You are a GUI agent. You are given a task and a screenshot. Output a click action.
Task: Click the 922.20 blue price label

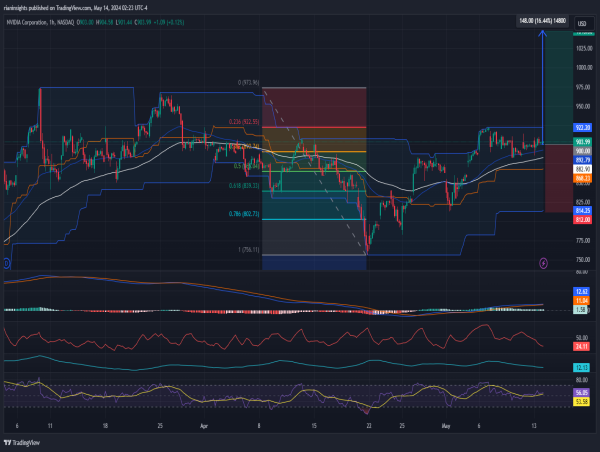pos(582,127)
